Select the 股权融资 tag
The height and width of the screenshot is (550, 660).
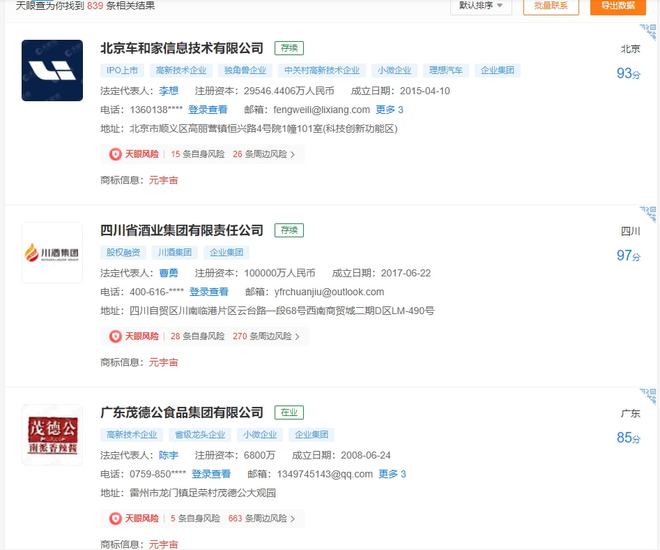coord(124,253)
